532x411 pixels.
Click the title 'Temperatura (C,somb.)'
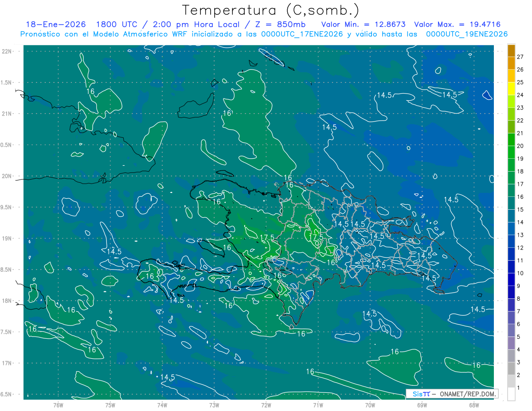pos(270,10)
